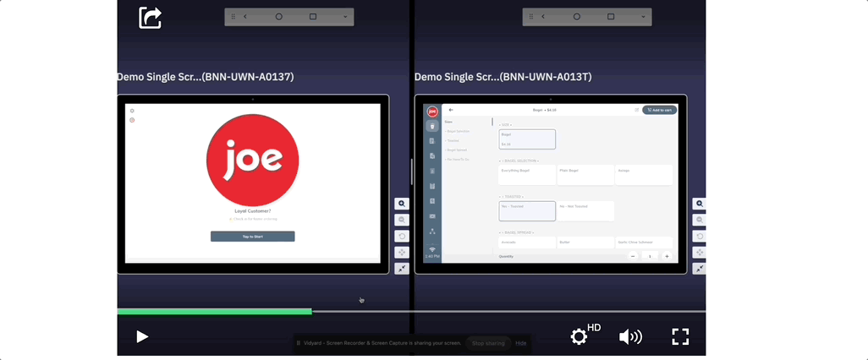868x360 pixels.
Task: Choose the Garlic Chive Schmear option
Action: (645, 243)
